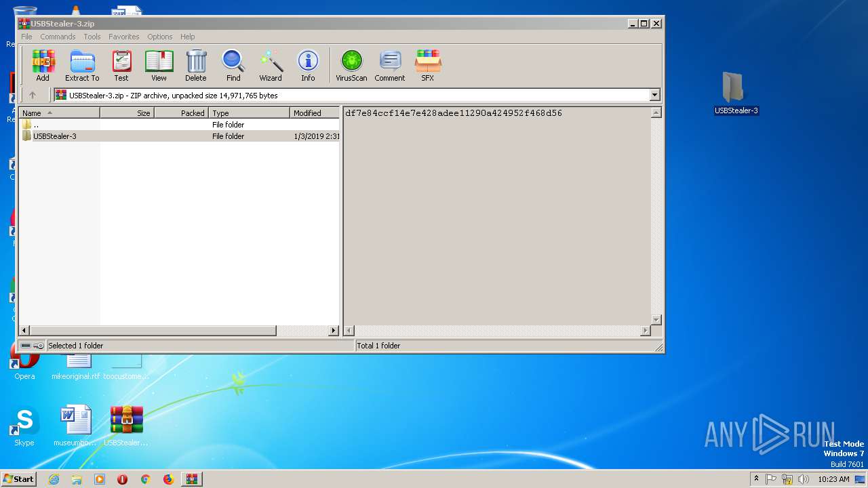
Task: Sort by Size column header
Action: coord(127,113)
